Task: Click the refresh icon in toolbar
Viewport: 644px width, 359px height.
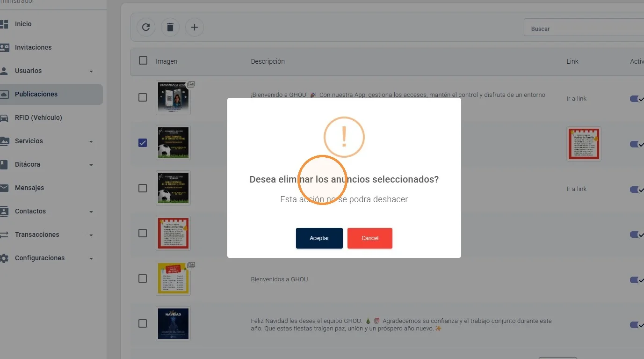Action: pyautogui.click(x=146, y=27)
